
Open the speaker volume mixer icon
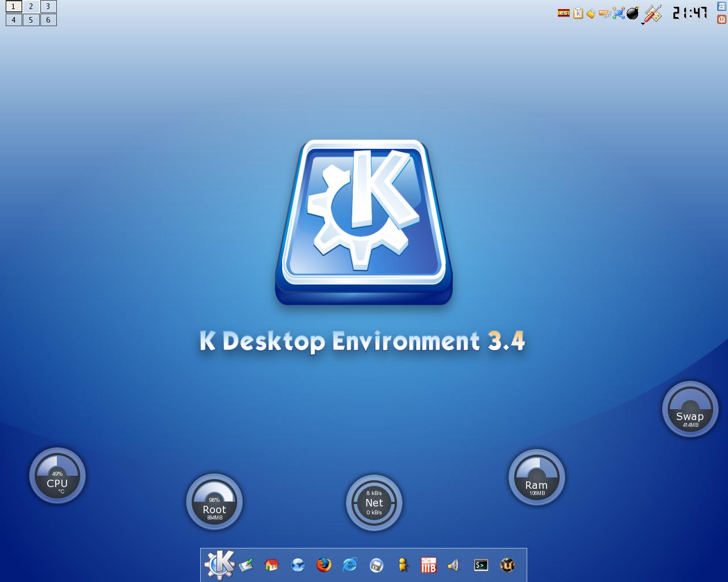pos(454,565)
